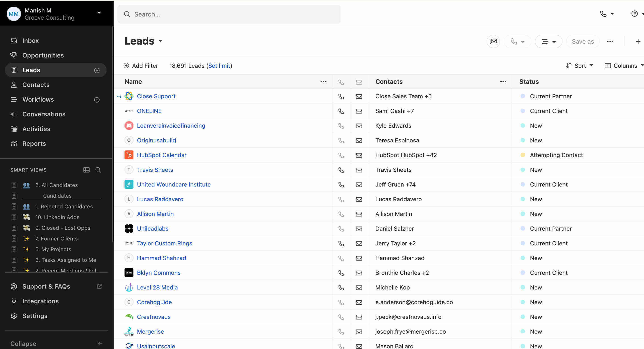Select the 1. Rejected Candidates smart view
The width and height of the screenshot is (644, 349).
tap(64, 206)
